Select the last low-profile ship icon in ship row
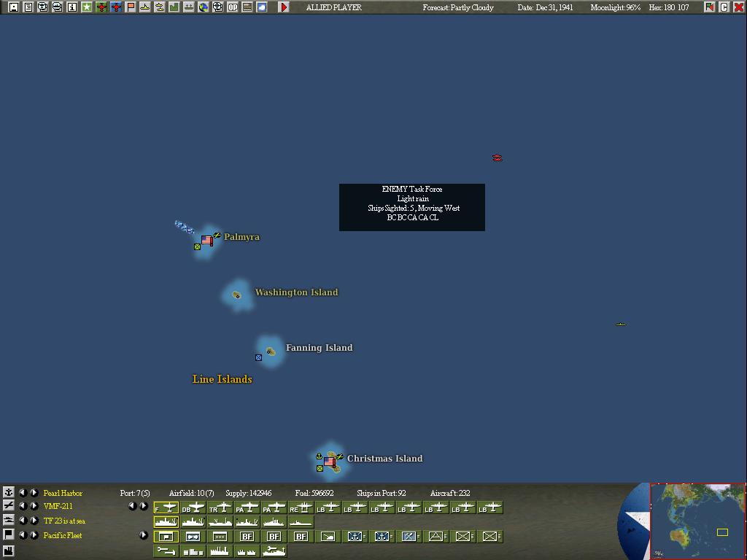The width and height of the screenshot is (747, 560). point(301,522)
